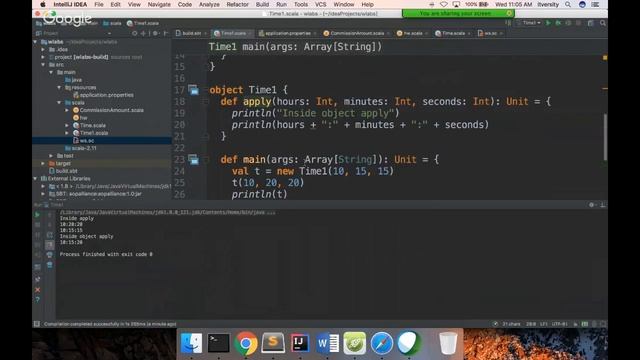
Task: Click the yellow warning marker in editor stripe
Action: click(x=604, y=58)
